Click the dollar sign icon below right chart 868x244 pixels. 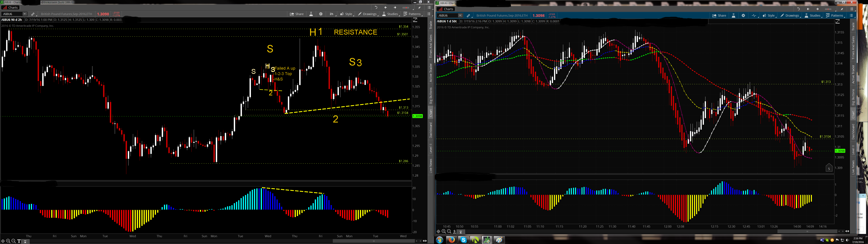(455, 231)
